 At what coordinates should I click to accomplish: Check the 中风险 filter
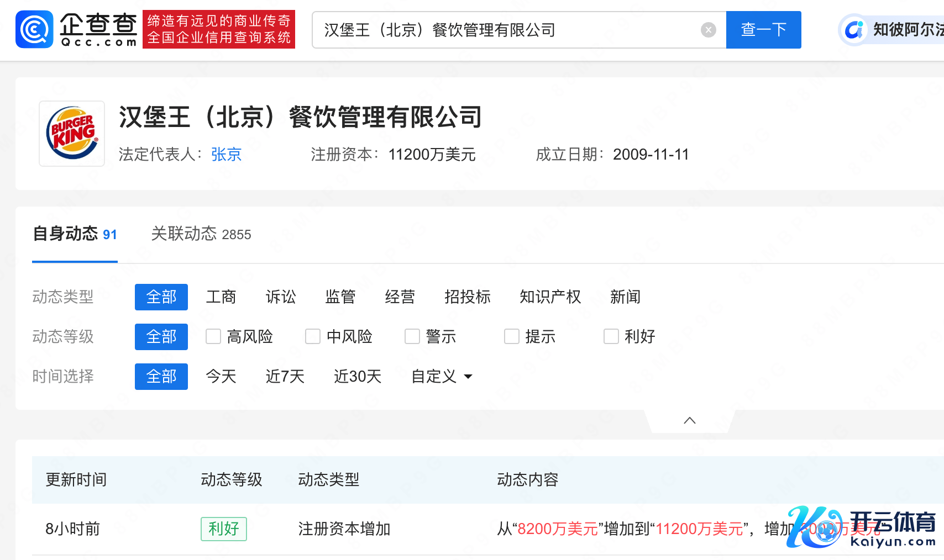(x=313, y=336)
